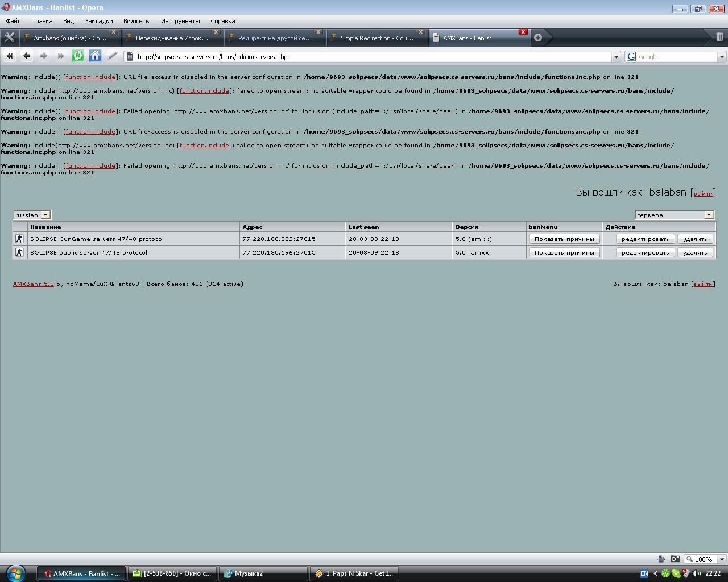Show ban reasons for SOLIPSE public server
The image size is (728, 582).
click(564, 252)
